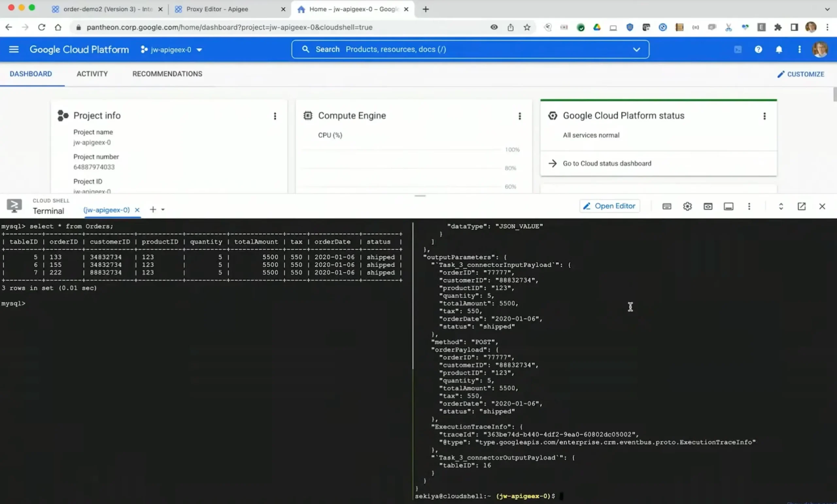Open the GCP header settings three-dot menu

pyautogui.click(x=799, y=50)
